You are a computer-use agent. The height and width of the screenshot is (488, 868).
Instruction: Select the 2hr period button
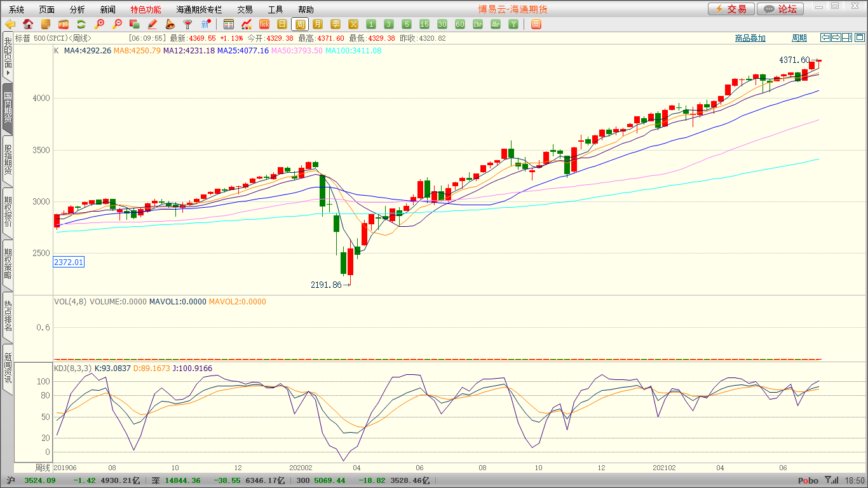coord(478,24)
